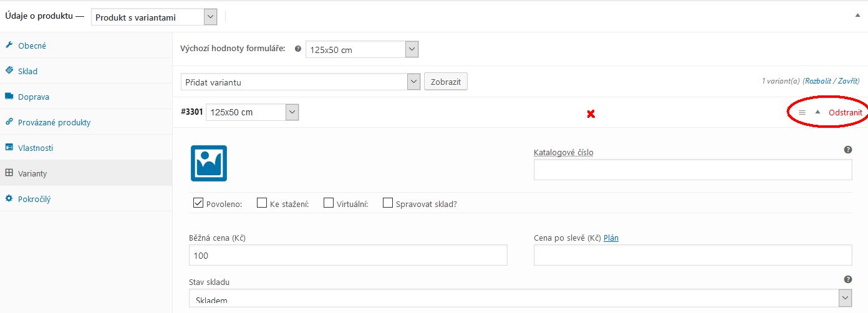868x313 pixels.
Task: Click the help icon next to Stav skladu
Action: (x=847, y=279)
